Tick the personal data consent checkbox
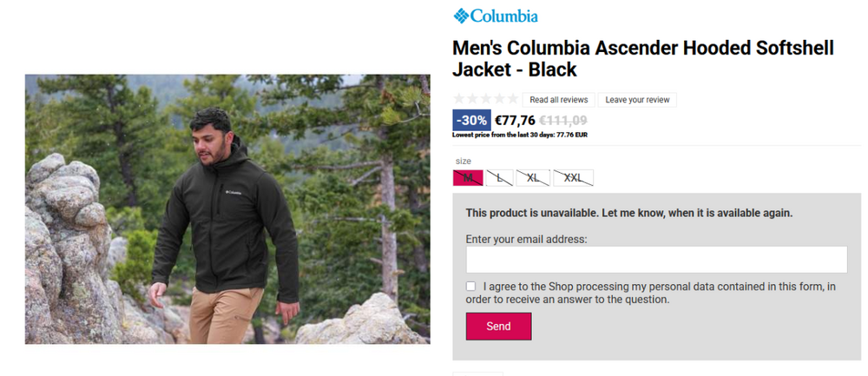868x376 pixels. pos(471,287)
